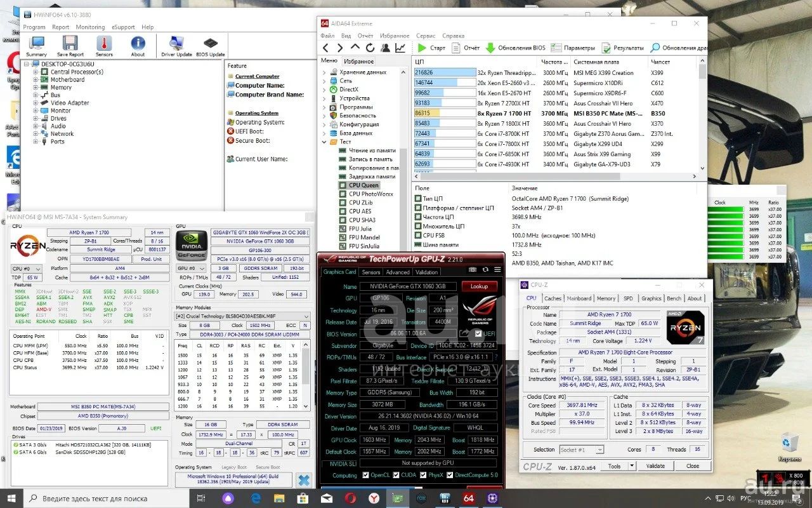Switch to Избранное tab in AIDA64
The image size is (812, 508).
pyautogui.click(x=358, y=62)
